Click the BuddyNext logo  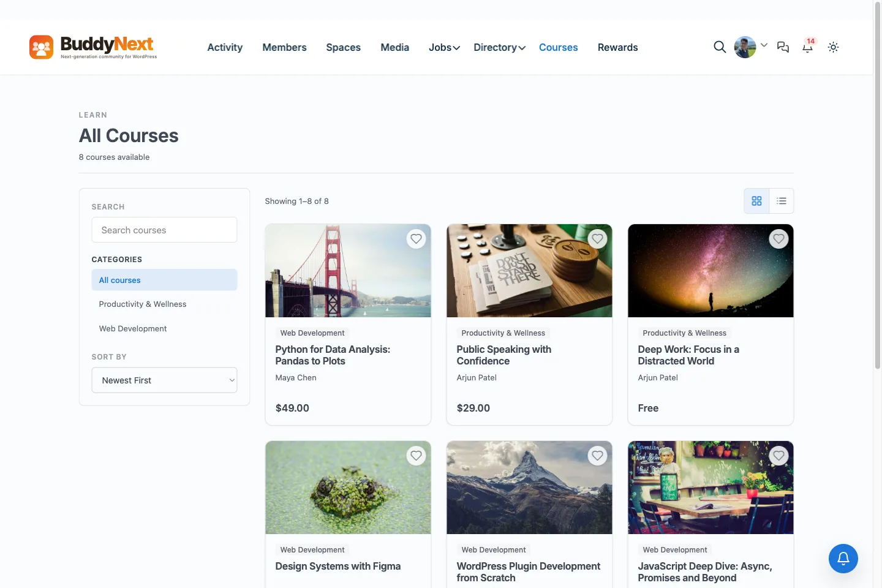tap(93, 47)
